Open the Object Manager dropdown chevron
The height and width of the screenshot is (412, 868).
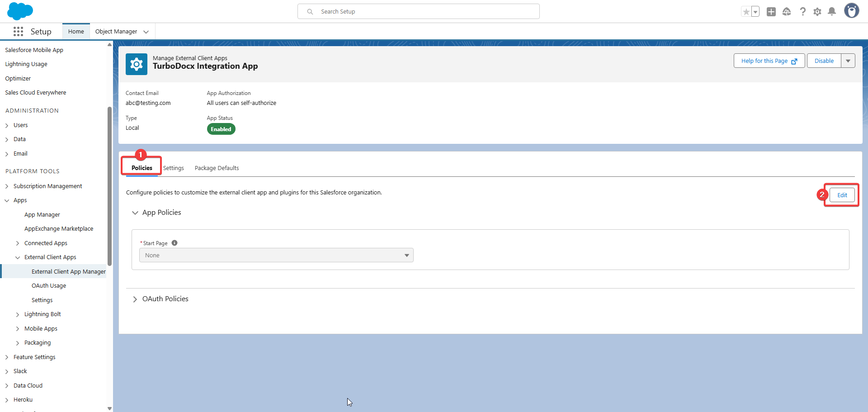click(146, 32)
